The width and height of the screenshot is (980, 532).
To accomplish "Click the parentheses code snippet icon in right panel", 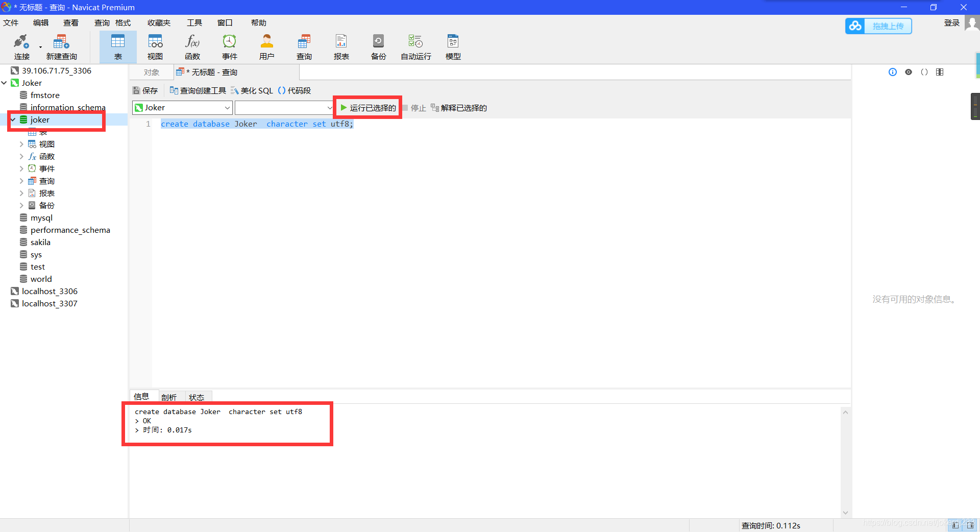I will 924,72.
